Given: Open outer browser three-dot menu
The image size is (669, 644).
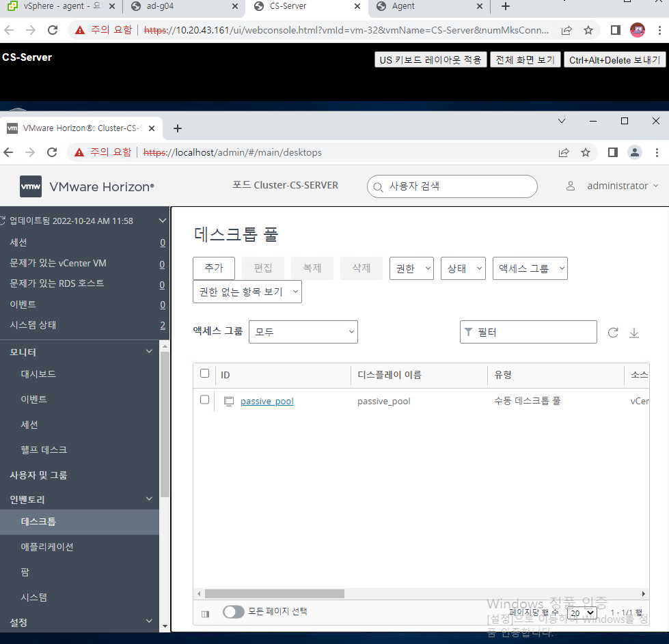Looking at the screenshot, I should click(659, 30).
